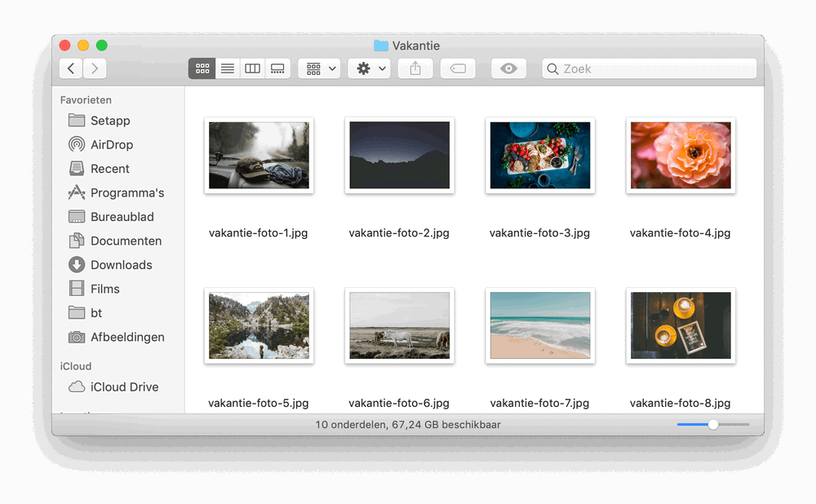Screen dimensions: 816x504
Task: Click the file name vakantie-foto-4.jpg
Action: coord(681,233)
